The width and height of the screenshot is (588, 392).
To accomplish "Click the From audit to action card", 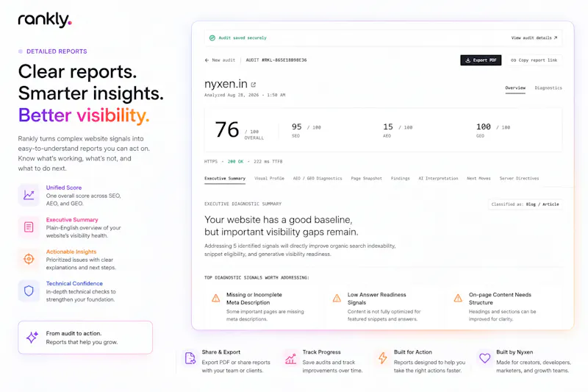I will point(85,338).
